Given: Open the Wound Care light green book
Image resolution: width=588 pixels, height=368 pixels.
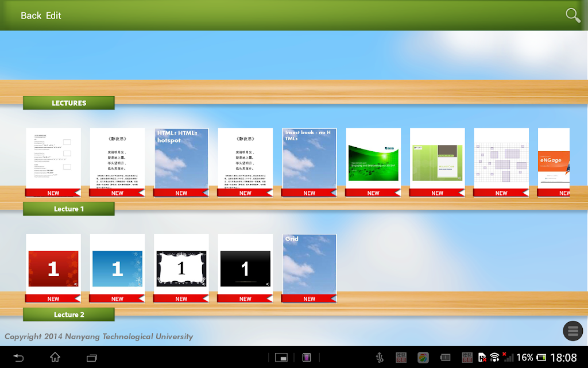Looking at the screenshot, I should click(x=437, y=162).
